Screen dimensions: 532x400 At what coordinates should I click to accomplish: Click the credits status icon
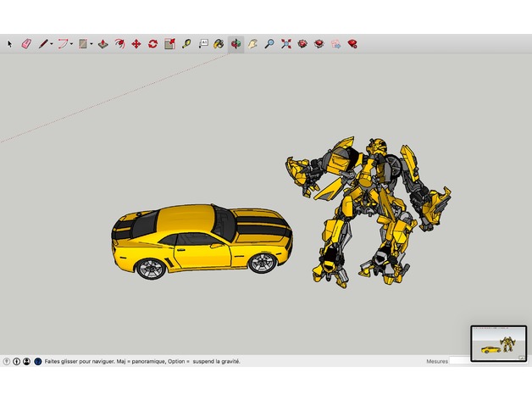tap(16, 362)
